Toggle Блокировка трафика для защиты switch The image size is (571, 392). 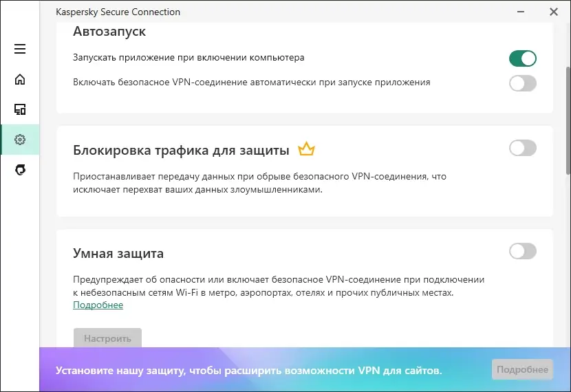(x=523, y=148)
